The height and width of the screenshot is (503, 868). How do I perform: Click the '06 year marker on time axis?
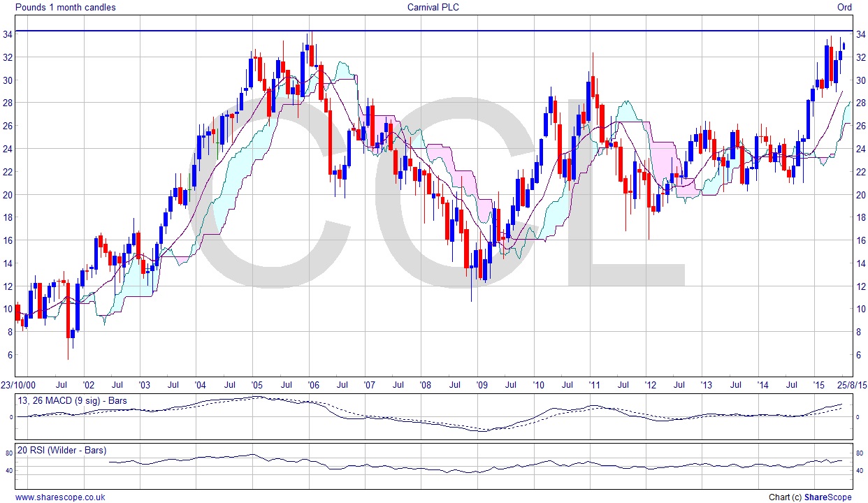coord(314,385)
